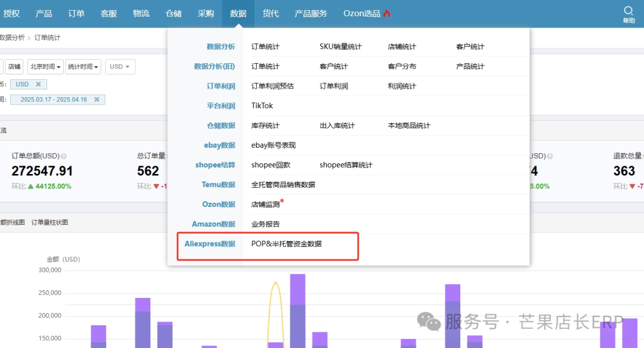
Task: Click the 帮助 search icon in header
Action: [628, 11]
